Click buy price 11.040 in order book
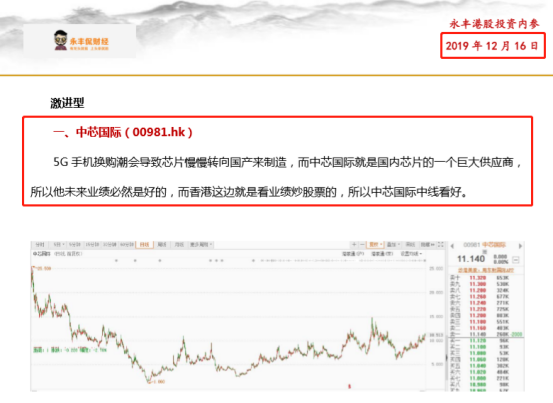This screenshot has height=403, width=553. (478, 366)
